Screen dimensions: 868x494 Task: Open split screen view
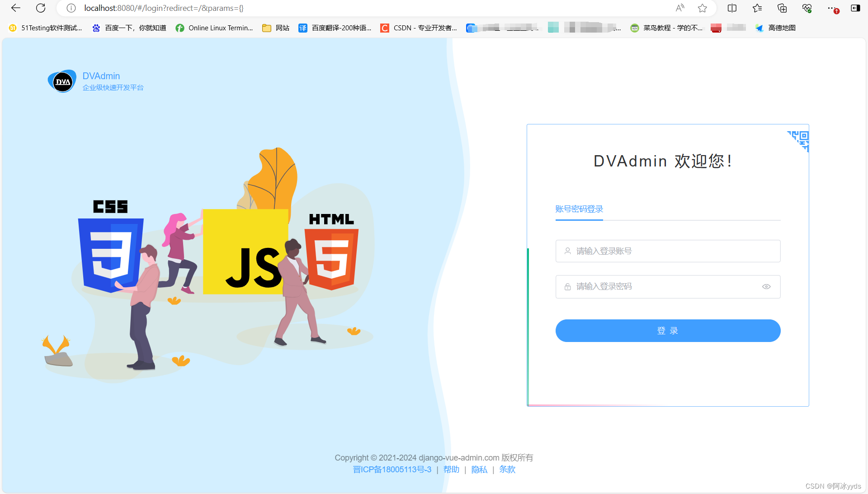pos(732,8)
